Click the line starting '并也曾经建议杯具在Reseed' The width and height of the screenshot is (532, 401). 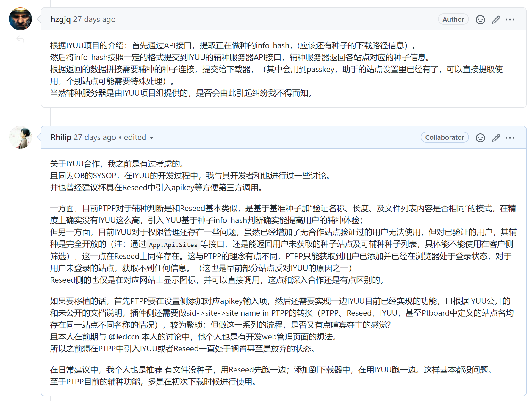(x=157, y=188)
